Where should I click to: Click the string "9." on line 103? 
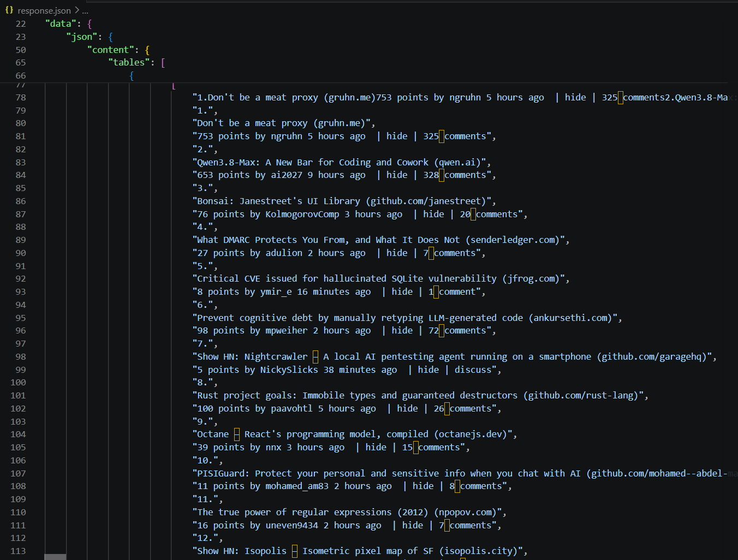coord(205,422)
